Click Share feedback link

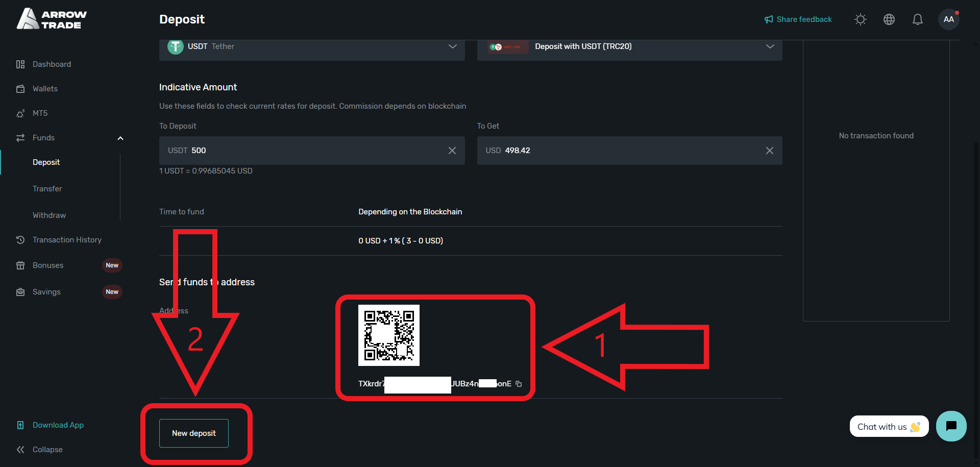pyautogui.click(x=804, y=19)
